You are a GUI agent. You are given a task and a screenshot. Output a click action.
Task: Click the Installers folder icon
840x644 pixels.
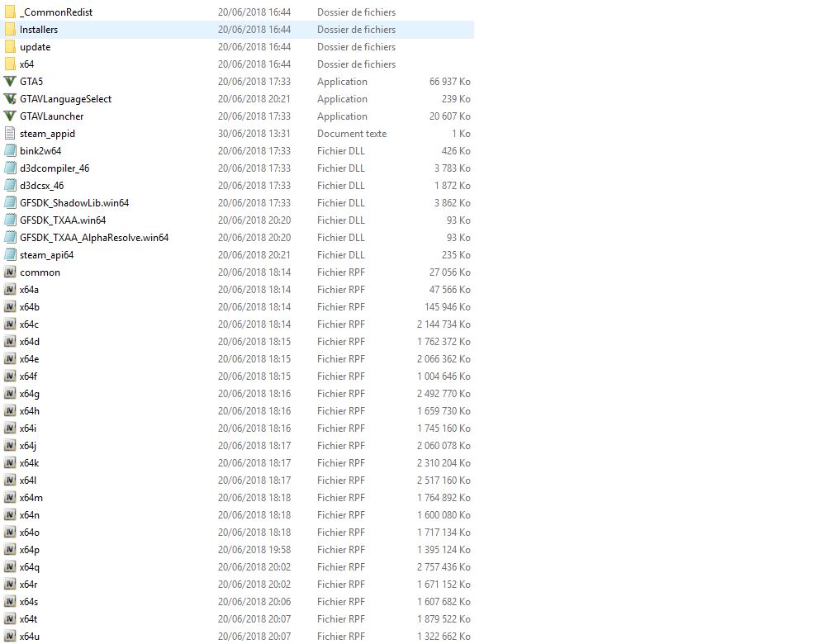[10, 30]
